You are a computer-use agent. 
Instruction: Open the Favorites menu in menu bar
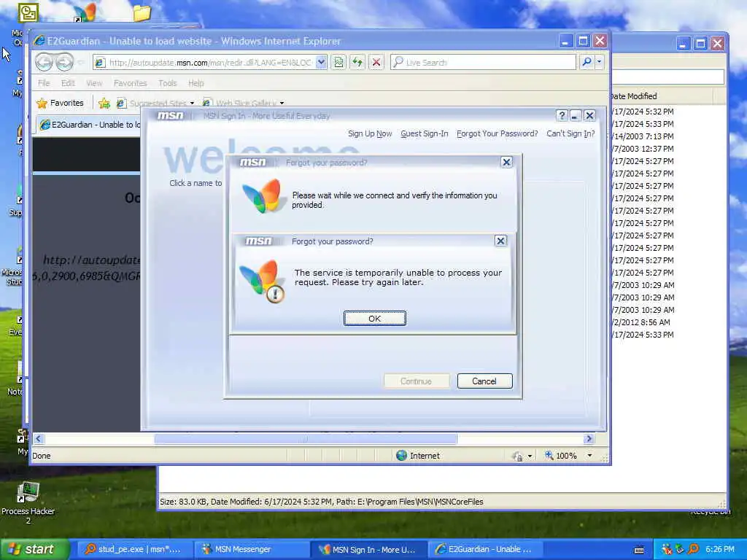coord(130,83)
